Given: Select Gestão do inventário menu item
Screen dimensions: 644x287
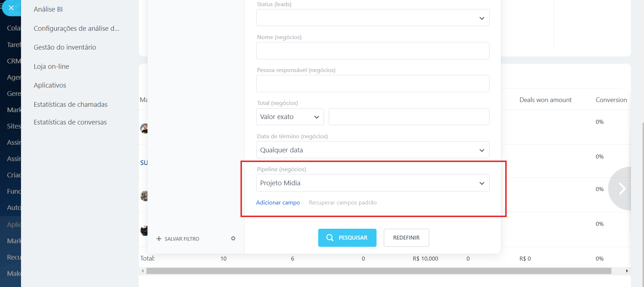Looking at the screenshot, I should tap(65, 47).
